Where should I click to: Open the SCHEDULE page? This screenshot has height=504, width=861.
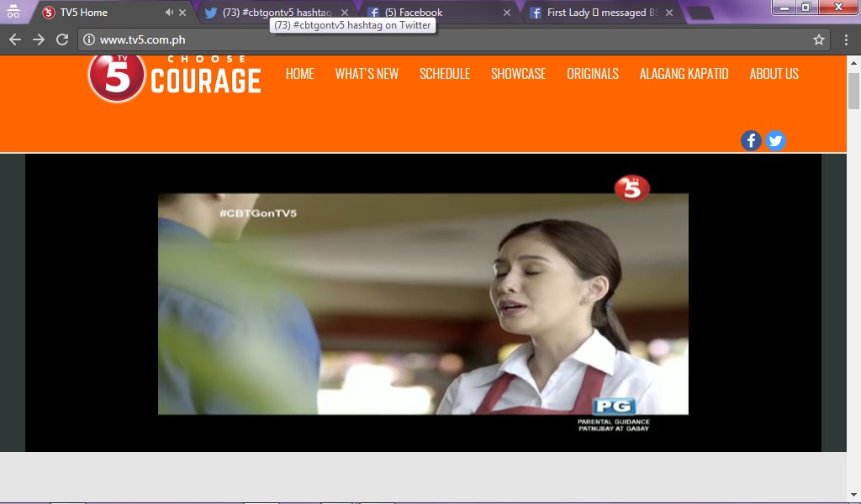coord(445,73)
